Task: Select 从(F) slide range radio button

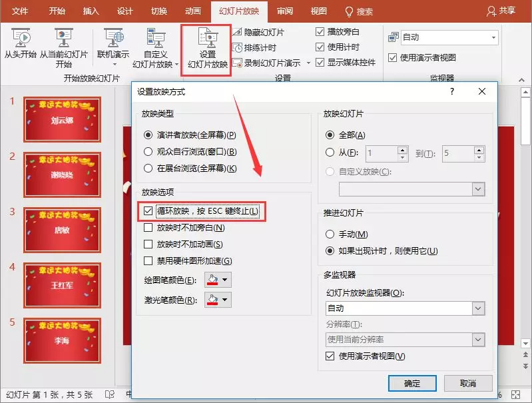Action: point(330,153)
